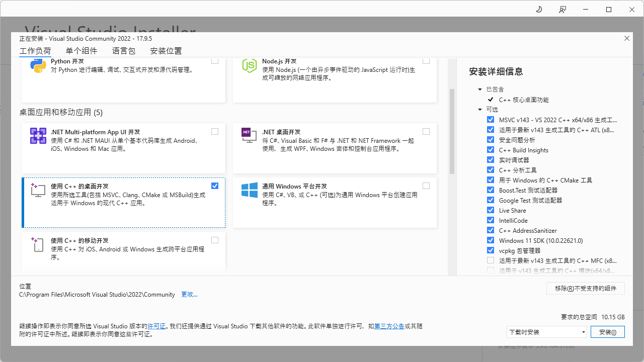The height and width of the screenshot is (362, 644).
Task: Click the dark theme moon icon
Action: point(538,9)
